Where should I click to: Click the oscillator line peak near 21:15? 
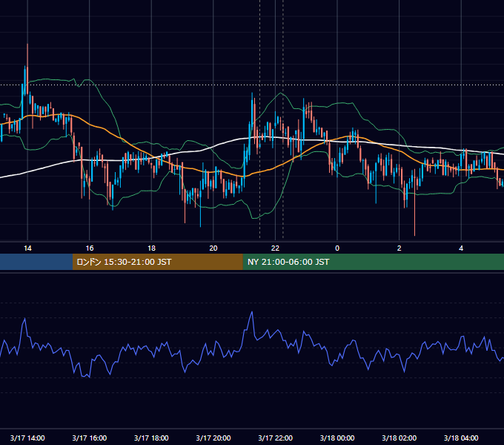[252, 312]
